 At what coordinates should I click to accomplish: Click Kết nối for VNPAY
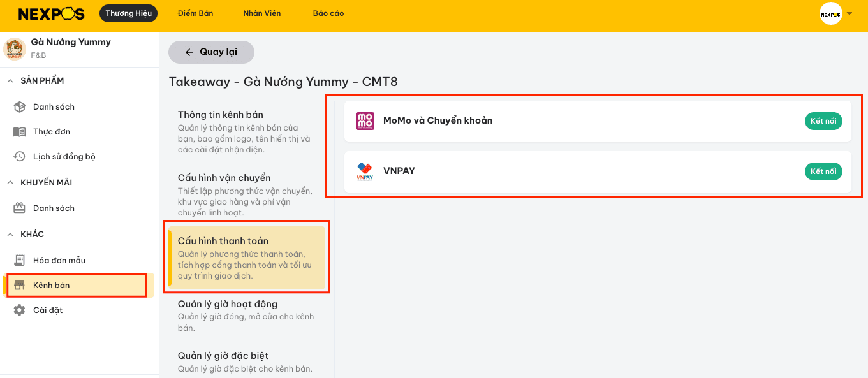point(823,171)
